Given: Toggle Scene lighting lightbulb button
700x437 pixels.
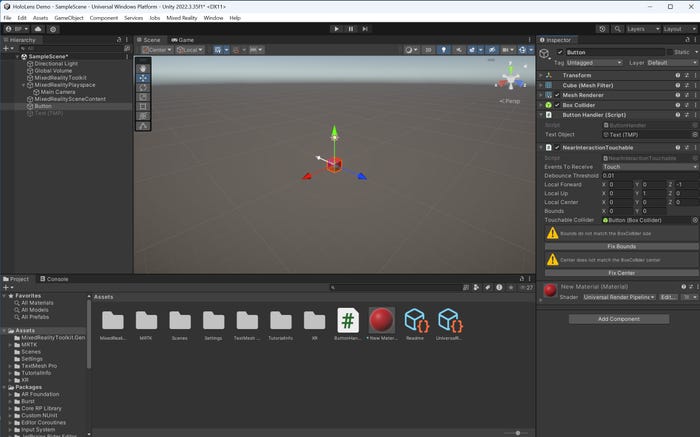Looking at the screenshot, I should pos(443,50).
